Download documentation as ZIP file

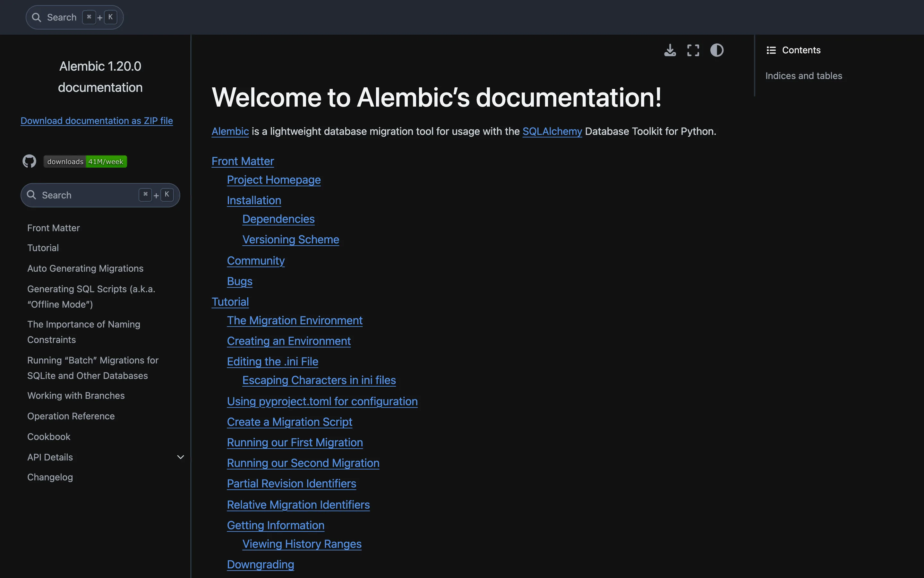(97, 120)
